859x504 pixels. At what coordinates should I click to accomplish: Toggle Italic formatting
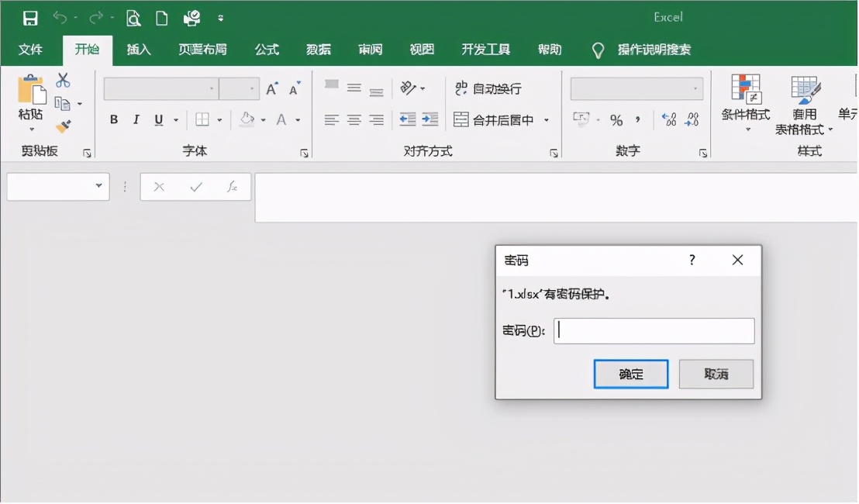tap(136, 119)
